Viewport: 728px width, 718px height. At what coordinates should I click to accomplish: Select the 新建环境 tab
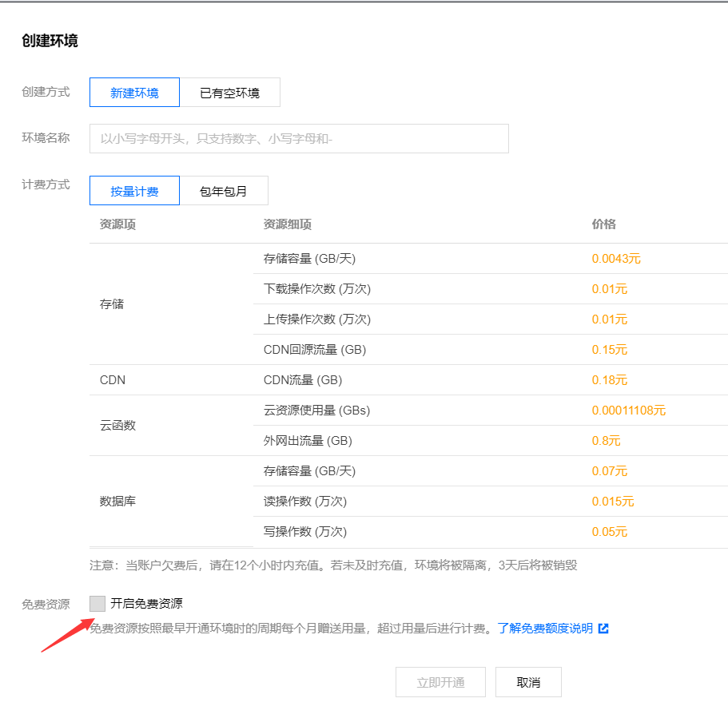pyautogui.click(x=134, y=92)
